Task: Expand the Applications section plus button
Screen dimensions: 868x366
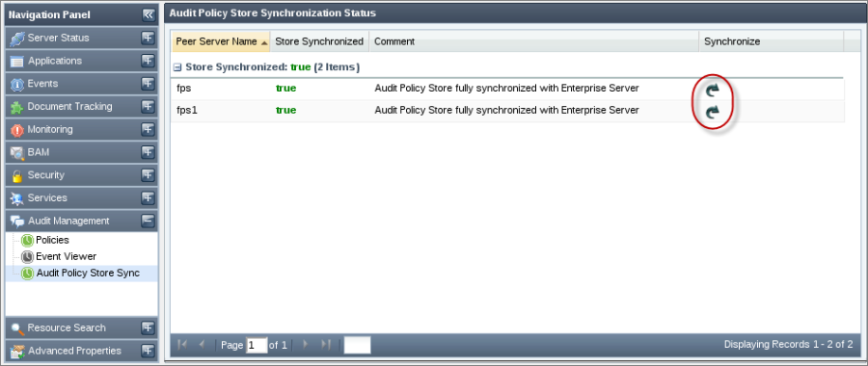Action: tap(148, 61)
